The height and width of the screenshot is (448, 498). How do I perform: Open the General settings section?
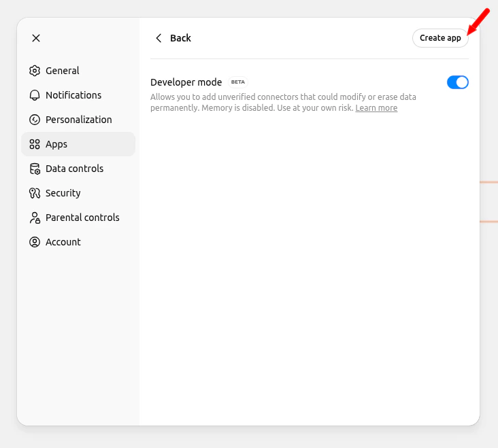[78, 71]
